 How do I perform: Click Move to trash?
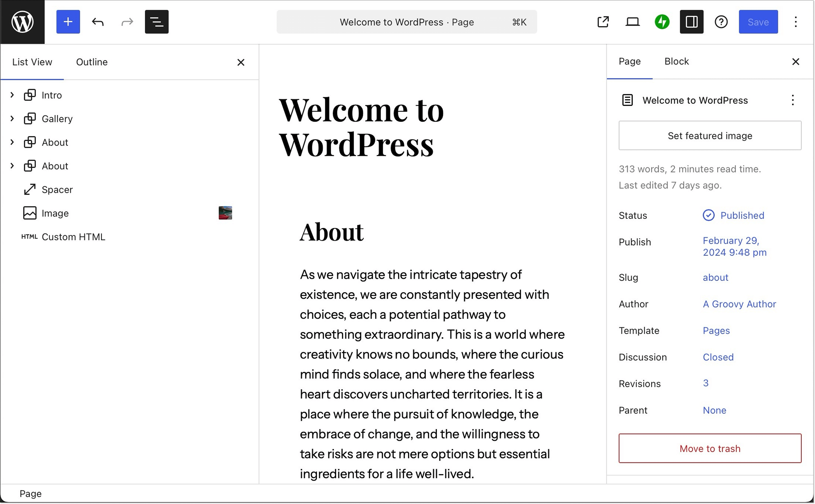(x=710, y=448)
